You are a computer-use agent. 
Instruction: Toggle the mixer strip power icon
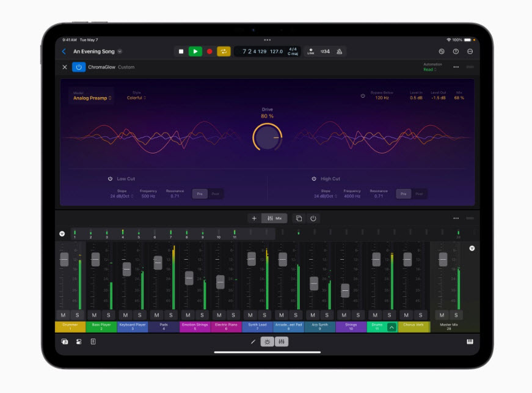(x=313, y=219)
